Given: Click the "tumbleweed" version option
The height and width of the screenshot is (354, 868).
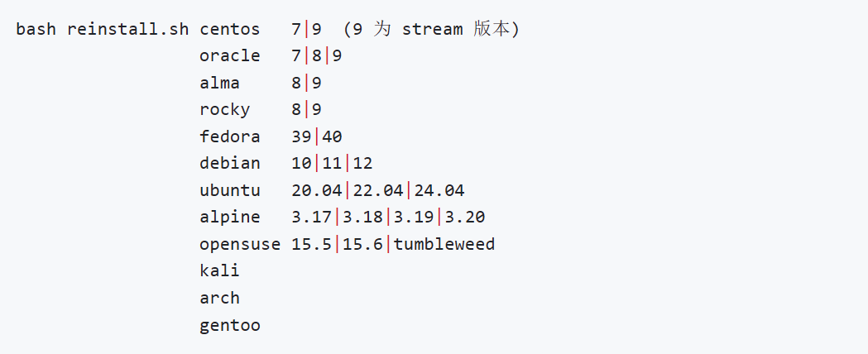Looking at the screenshot, I should 444,244.
